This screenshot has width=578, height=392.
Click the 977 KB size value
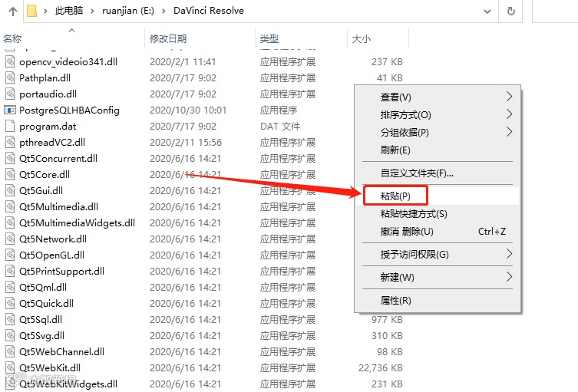(x=387, y=319)
